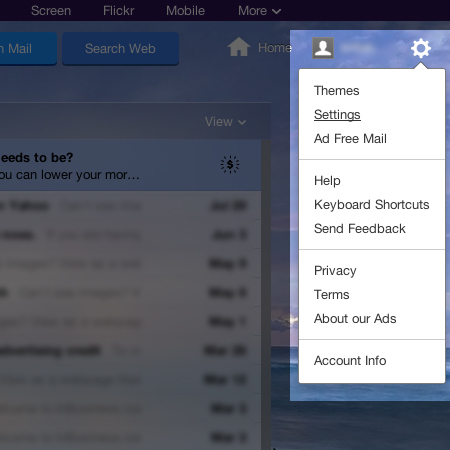This screenshot has height=450, width=450.
Task: Open Help from the gear menu
Action: coord(327,181)
